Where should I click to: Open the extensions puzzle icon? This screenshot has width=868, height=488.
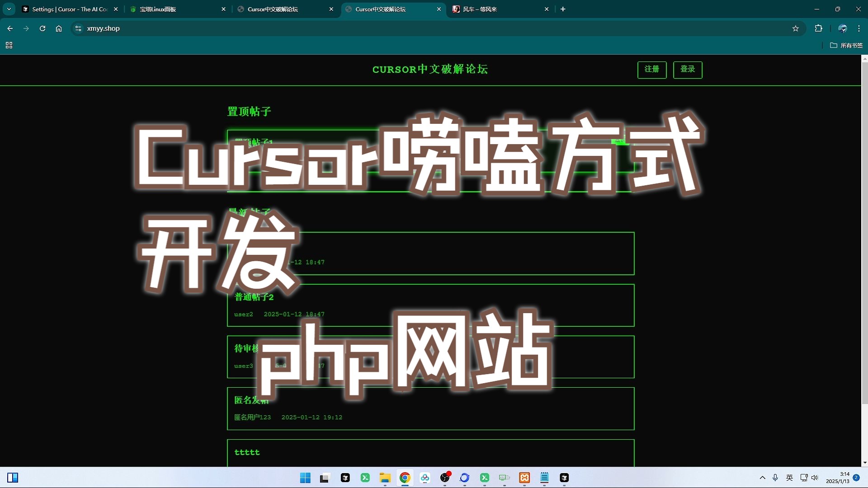pos(818,28)
